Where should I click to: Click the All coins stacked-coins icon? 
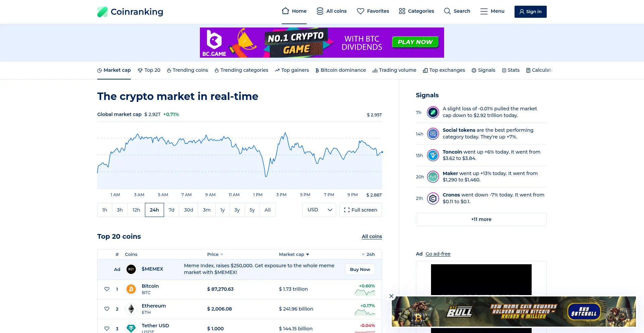coord(320,10)
